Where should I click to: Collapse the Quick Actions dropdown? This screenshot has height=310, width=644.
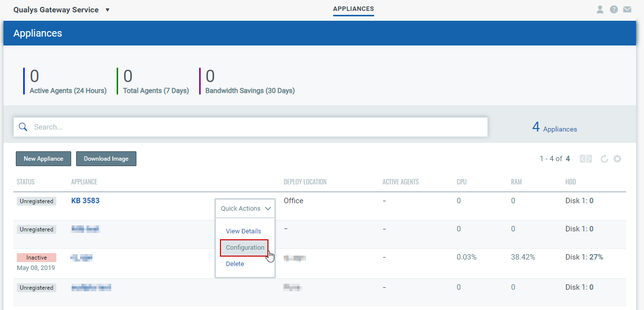coord(245,208)
